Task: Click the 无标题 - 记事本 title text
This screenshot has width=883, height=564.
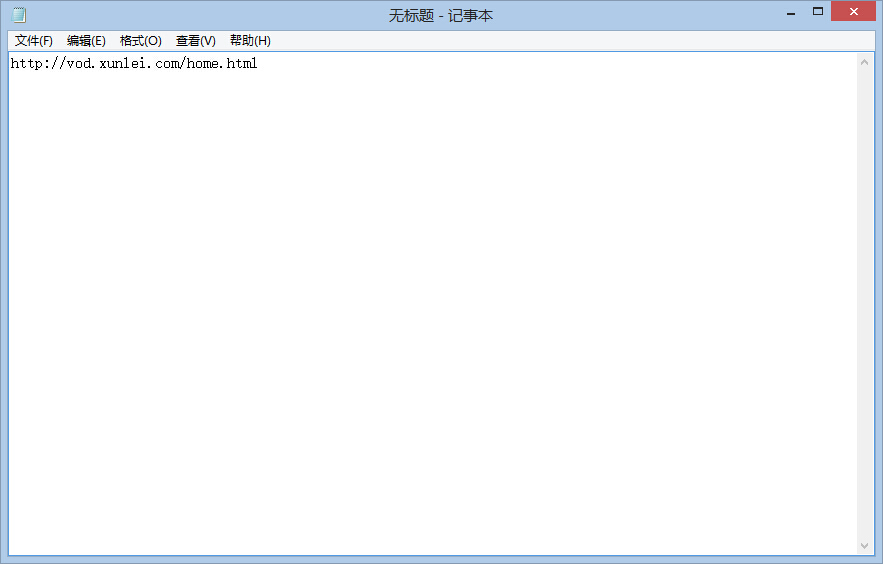Action: 441,16
